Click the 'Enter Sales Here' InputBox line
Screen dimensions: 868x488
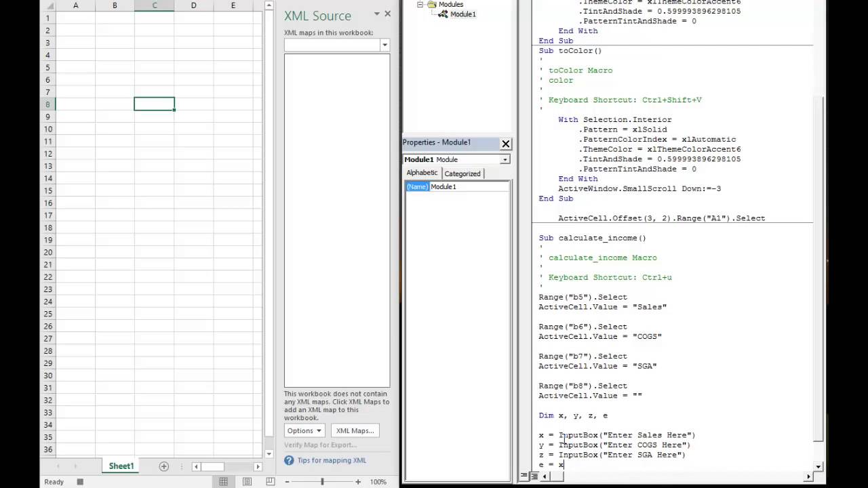pos(616,435)
